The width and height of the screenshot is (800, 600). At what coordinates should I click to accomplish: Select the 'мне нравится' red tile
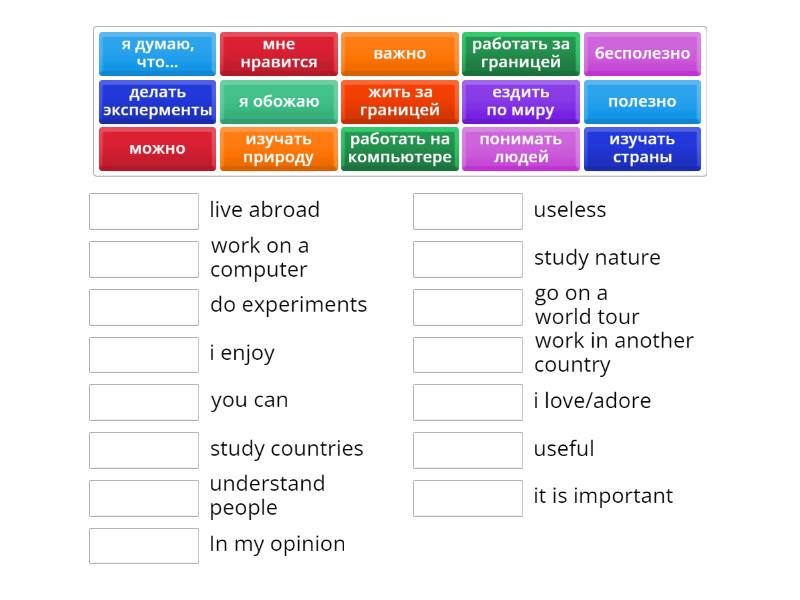coord(279,54)
